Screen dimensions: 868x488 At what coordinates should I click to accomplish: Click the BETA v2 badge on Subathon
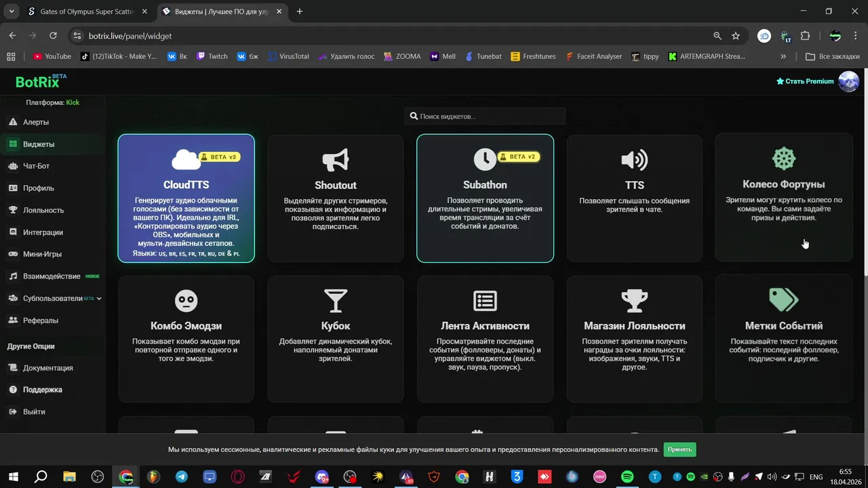coord(518,157)
